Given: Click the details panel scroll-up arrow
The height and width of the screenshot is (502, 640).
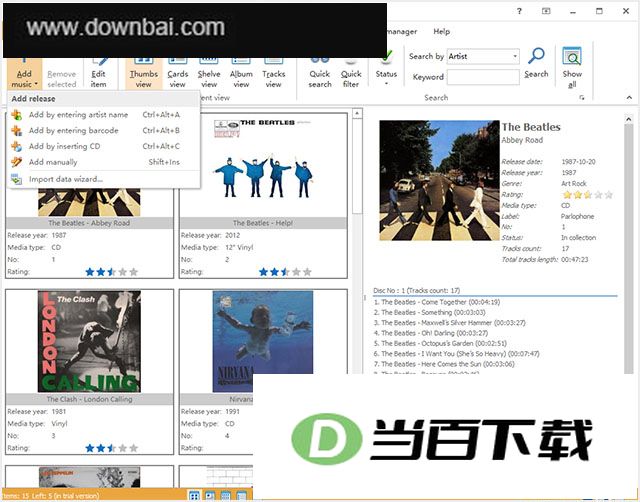Looking at the screenshot, I should pyautogui.click(x=629, y=119).
